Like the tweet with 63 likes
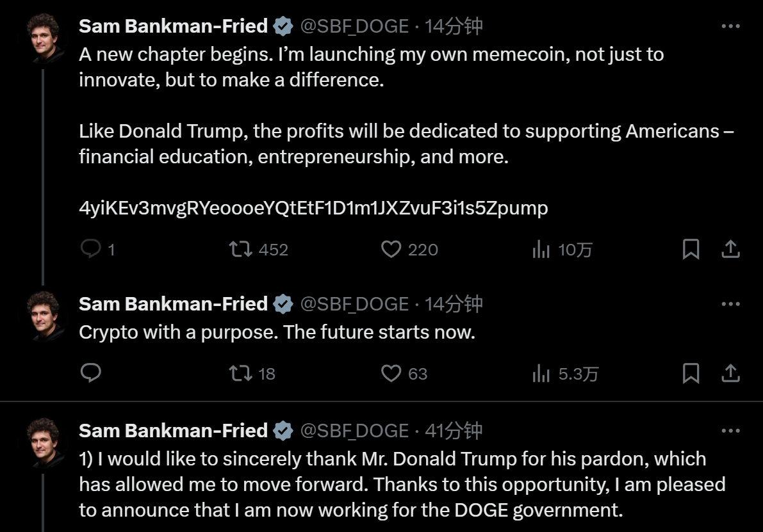 pyautogui.click(x=391, y=373)
